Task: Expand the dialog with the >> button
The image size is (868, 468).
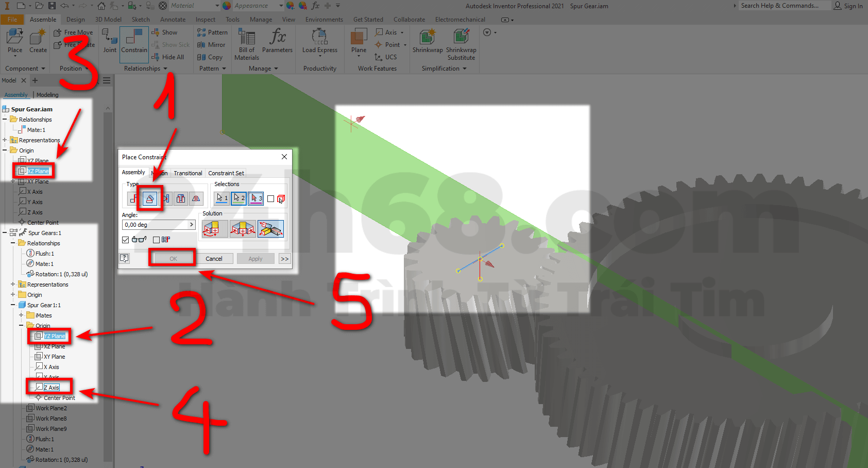Action: (284, 259)
